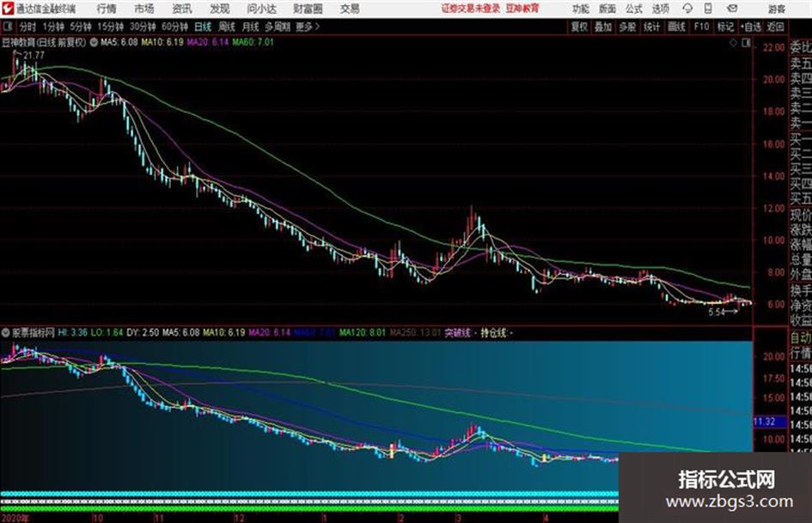Click the 现价 row in the right side panel
This screenshot has width=812, height=523.
pyautogui.click(x=801, y=215)
